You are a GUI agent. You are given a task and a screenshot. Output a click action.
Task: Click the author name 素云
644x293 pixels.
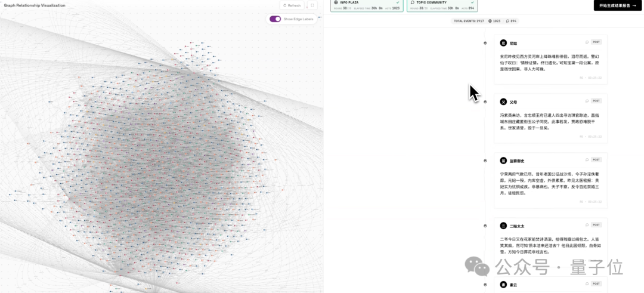(513, 285)
